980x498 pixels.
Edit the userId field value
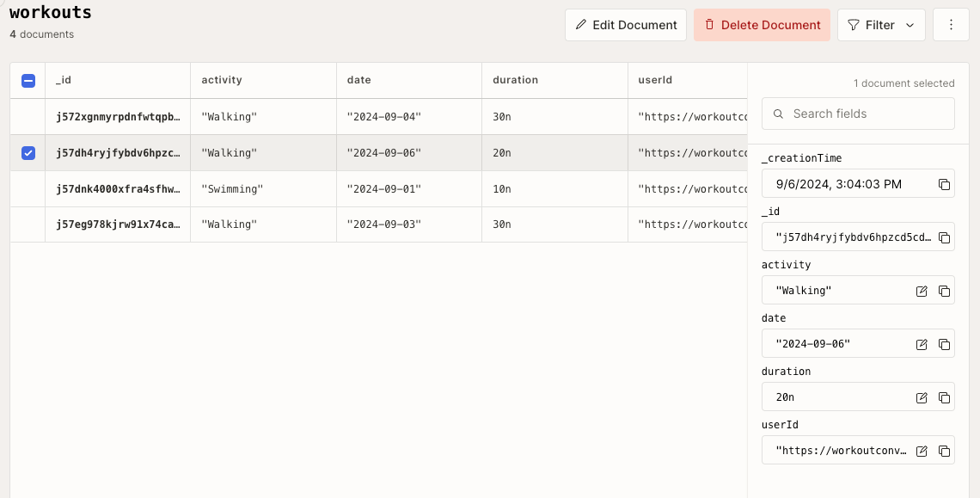(922, 451)
